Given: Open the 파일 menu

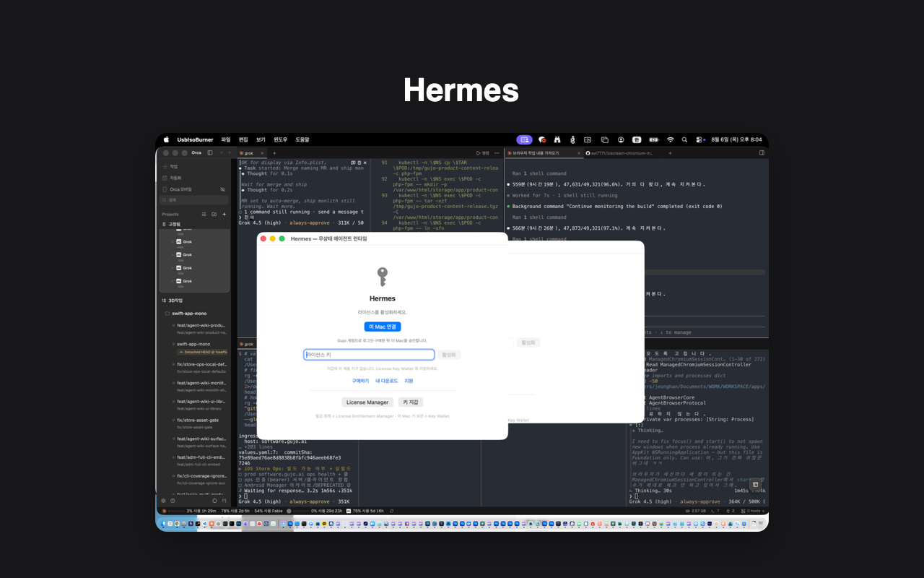Looking at the screenshot, I should point(226,139).
